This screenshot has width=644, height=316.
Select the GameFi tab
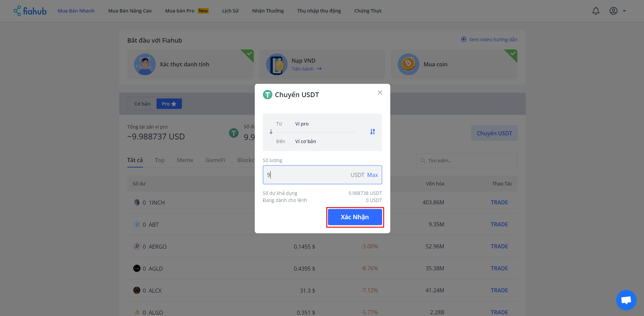click(x=215, y=160)
